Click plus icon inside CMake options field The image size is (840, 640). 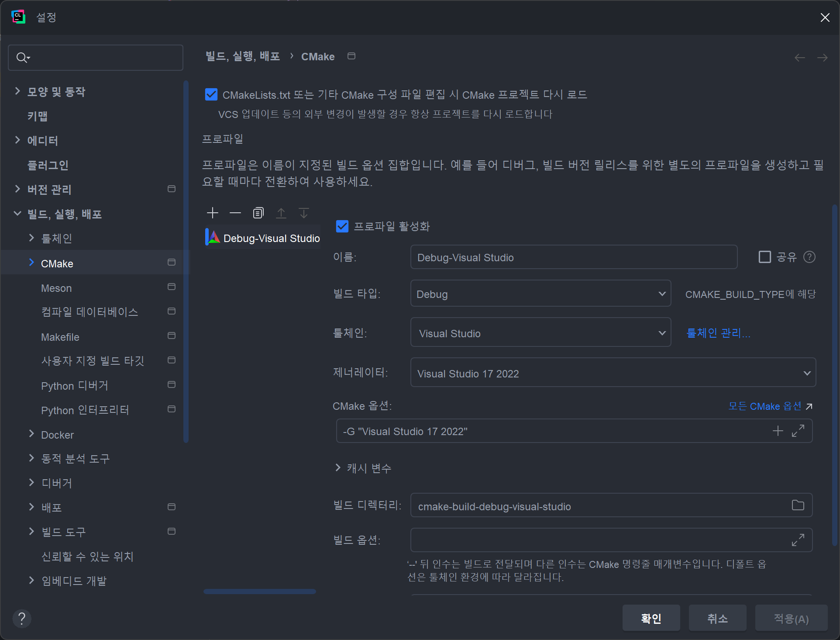coord(778,431)
